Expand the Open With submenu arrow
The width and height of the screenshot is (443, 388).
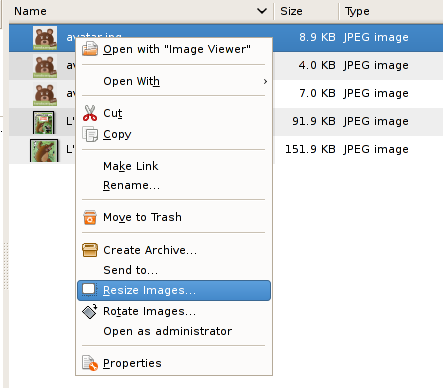pyautogui.click(x=265, y=81)
